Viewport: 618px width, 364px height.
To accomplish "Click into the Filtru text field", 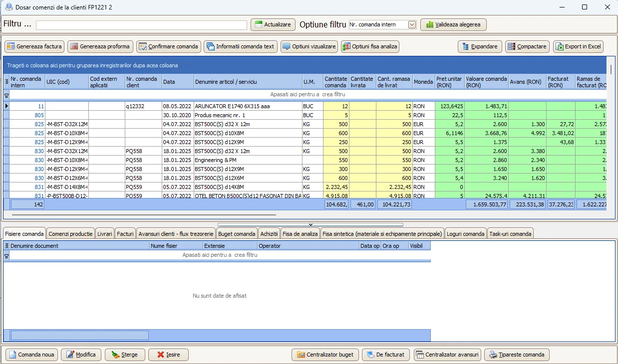I will coord(141,25).
